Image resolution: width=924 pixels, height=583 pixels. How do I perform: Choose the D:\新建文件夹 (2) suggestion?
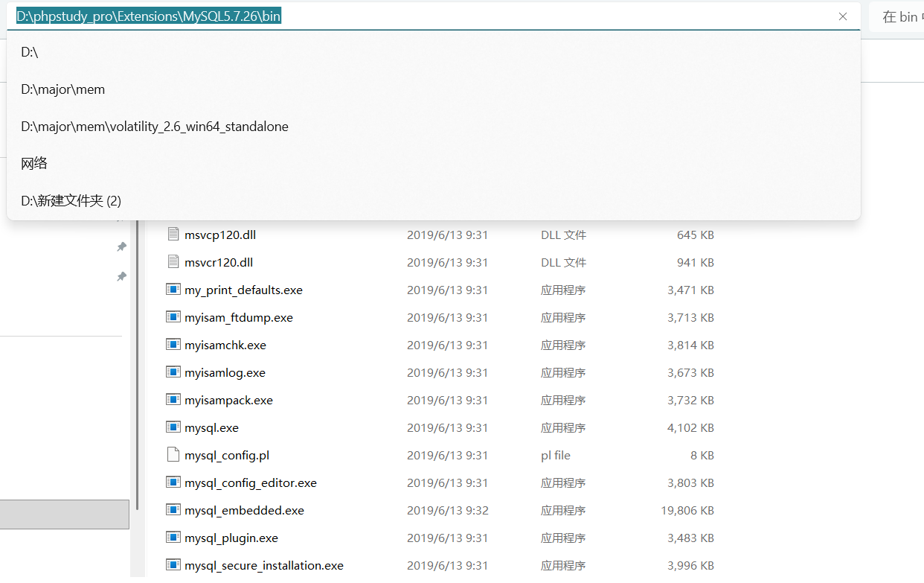pyautogui.click(x=434, y=201)
